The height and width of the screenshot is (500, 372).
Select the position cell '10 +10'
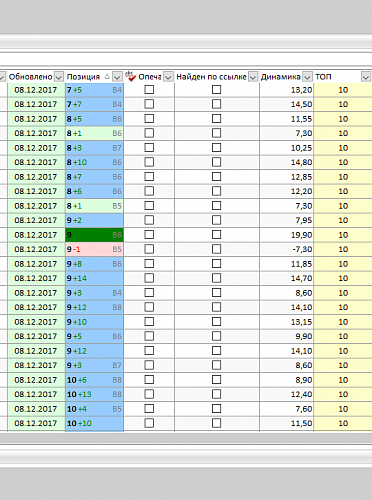click(x=94, y=423)
